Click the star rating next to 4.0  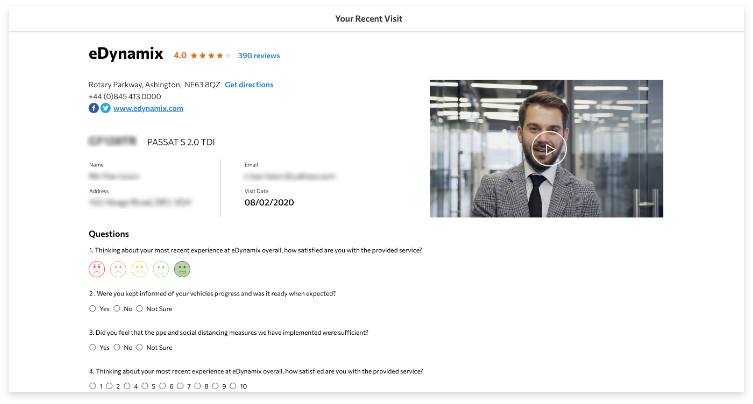(211, 56)
